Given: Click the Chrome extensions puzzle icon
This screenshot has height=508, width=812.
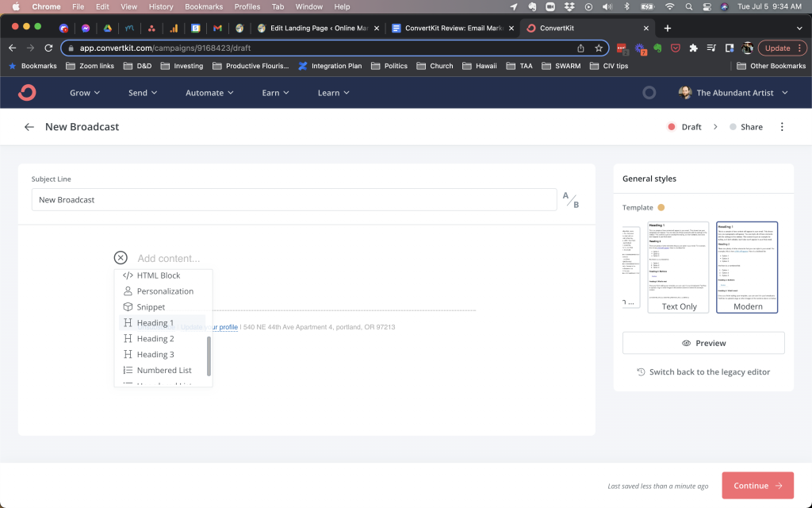Looking at the screenshot, I should [693, 48].
